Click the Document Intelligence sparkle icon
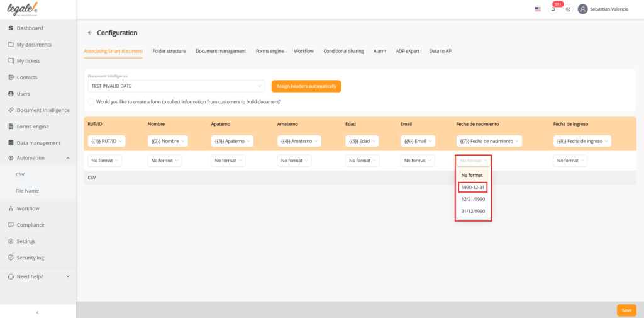 click(11, 110)
